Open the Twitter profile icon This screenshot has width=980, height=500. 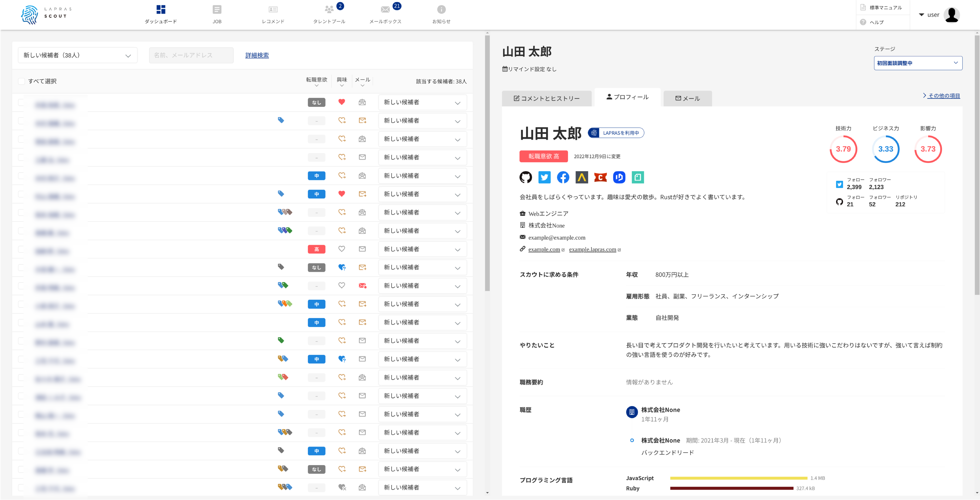point(544,177)
